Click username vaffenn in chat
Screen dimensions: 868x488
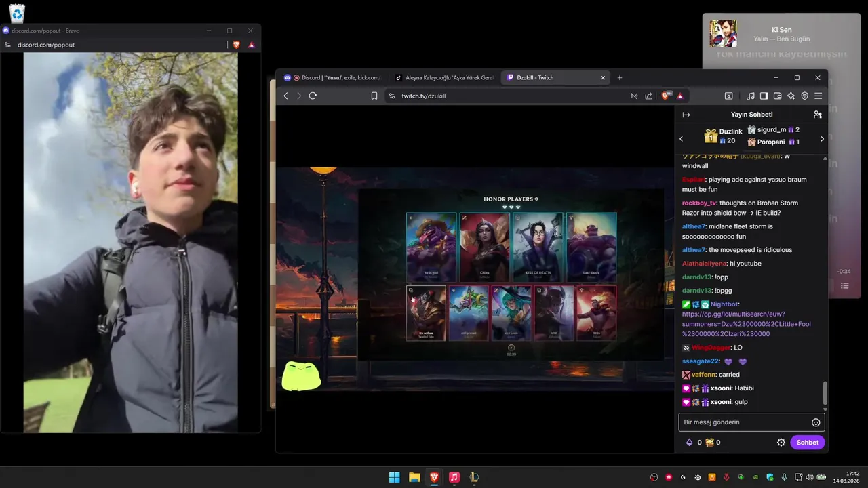(x=705, y=375)
